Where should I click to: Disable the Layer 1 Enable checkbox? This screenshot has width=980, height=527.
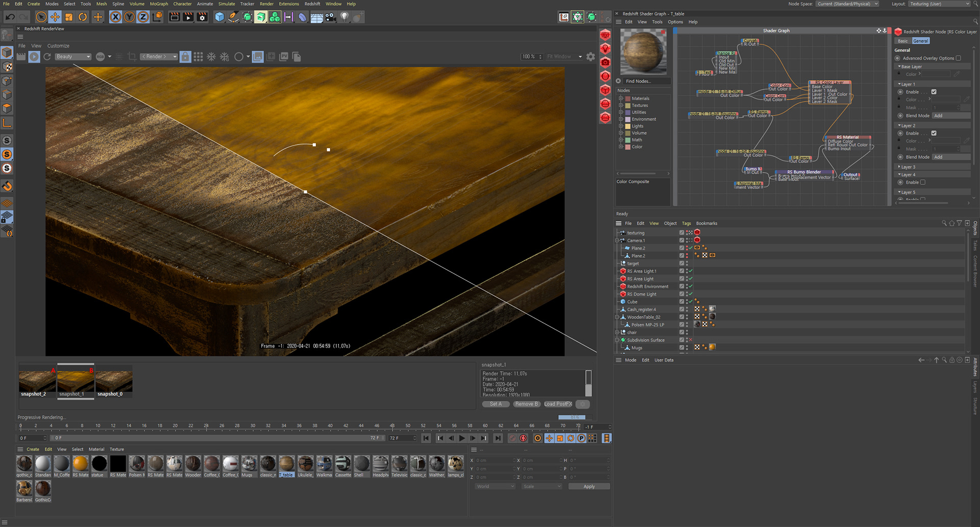click(x=934, y=92)
